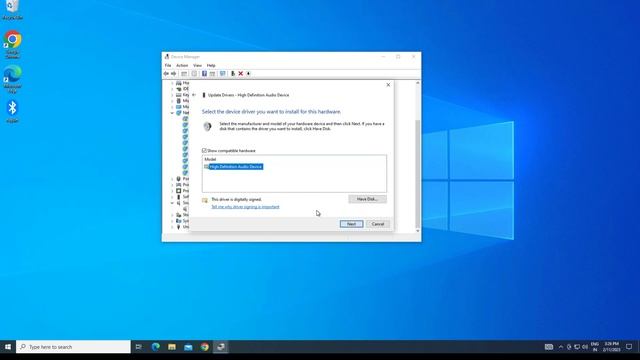
Task: Click the Forward arrow in Device Manager toolbar
Action: pyautogui.click(x=173, y=73)
